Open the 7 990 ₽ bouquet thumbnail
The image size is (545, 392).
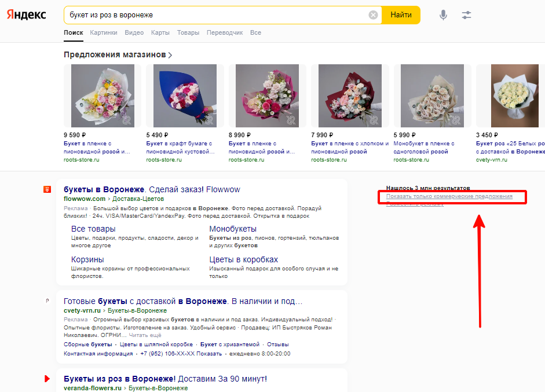coord(350,96)
